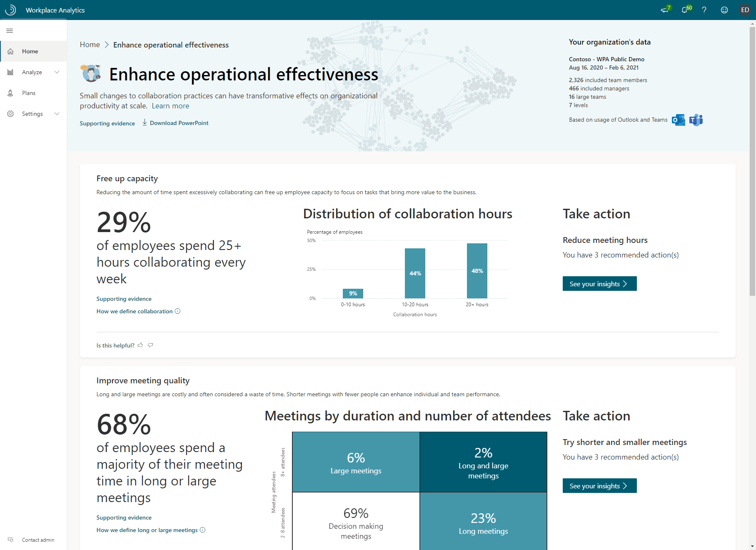Click the Home breadcrumb link
The width and height of the screenshot is (756, 550).
90,45
